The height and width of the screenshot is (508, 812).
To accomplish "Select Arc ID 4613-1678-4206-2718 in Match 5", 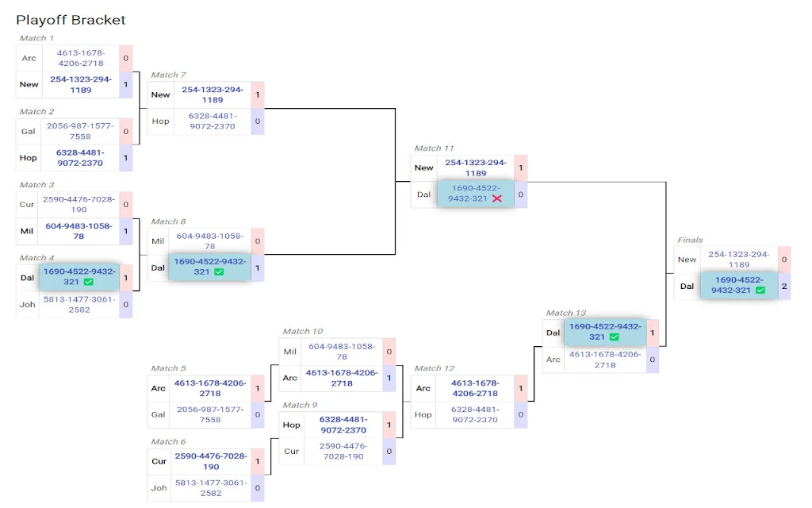I will click(210, 387).
